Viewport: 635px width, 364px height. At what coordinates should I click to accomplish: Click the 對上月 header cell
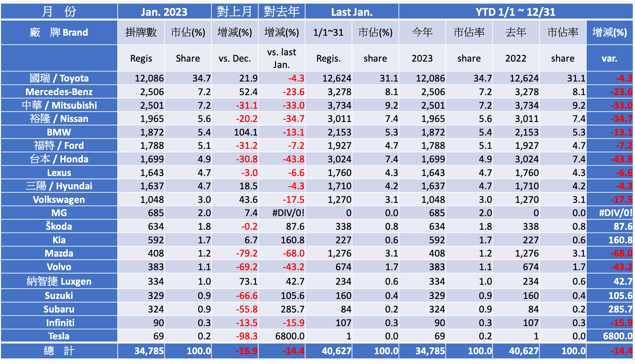pos(235,12)
